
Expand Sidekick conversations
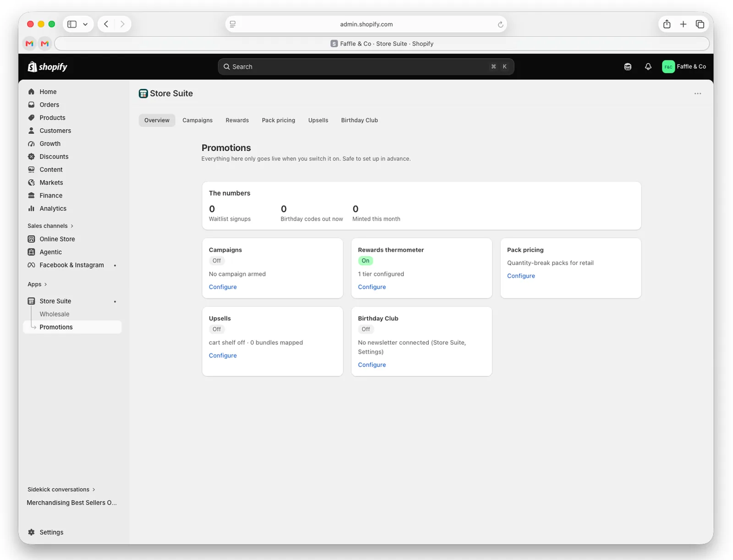(x=61, y=489)
